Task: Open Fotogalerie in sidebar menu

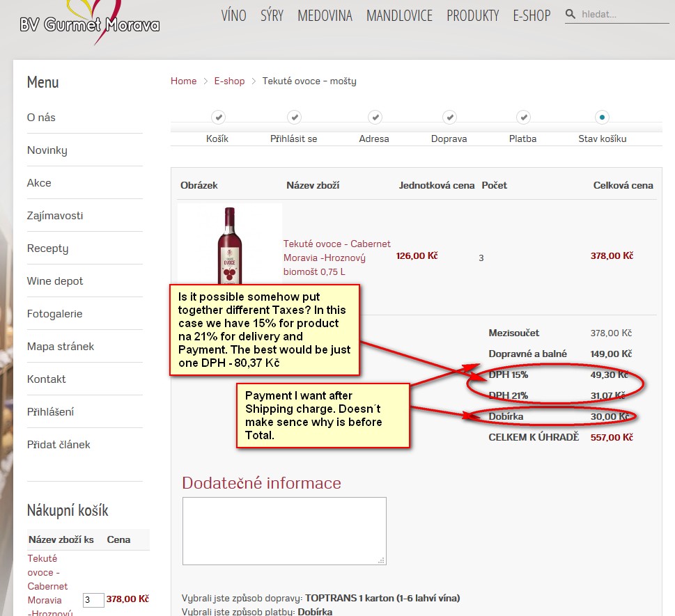Action: click(54, 314)
